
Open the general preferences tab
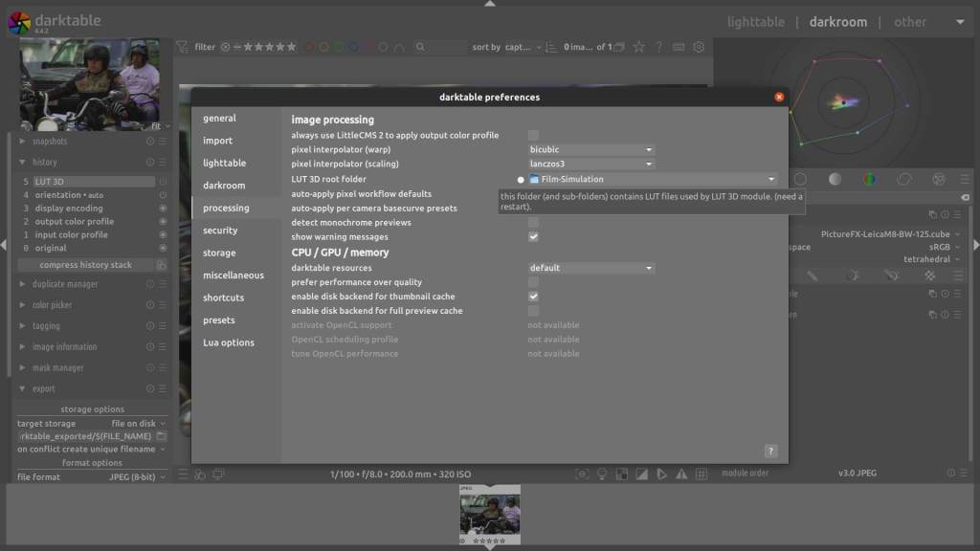(x=219, y=118)
